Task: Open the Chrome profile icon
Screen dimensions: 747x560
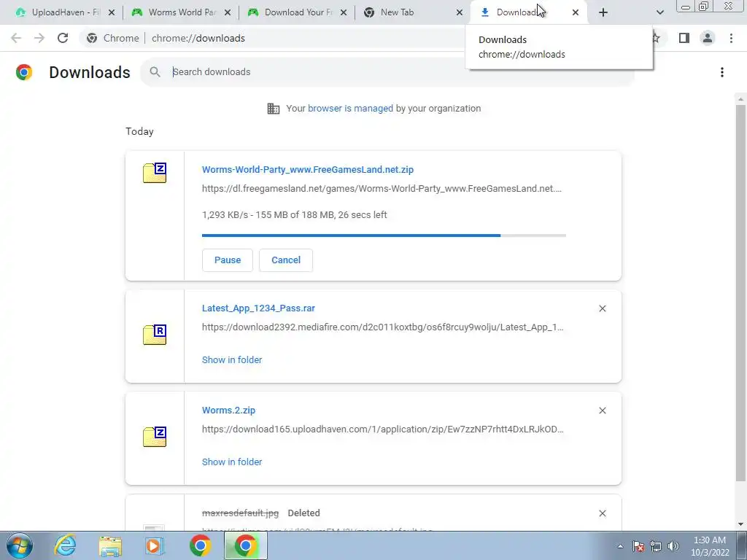Action: tap(708, 38)
